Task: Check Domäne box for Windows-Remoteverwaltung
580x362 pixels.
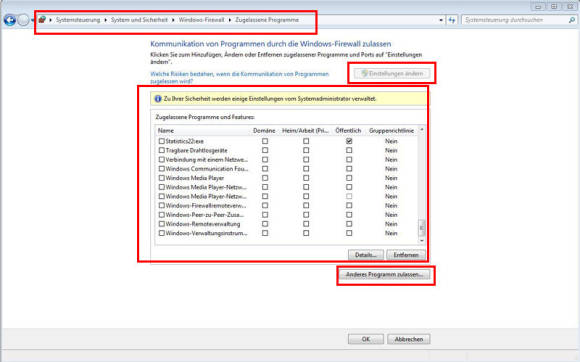Action: pyautogui.click(x=265, y=224)
